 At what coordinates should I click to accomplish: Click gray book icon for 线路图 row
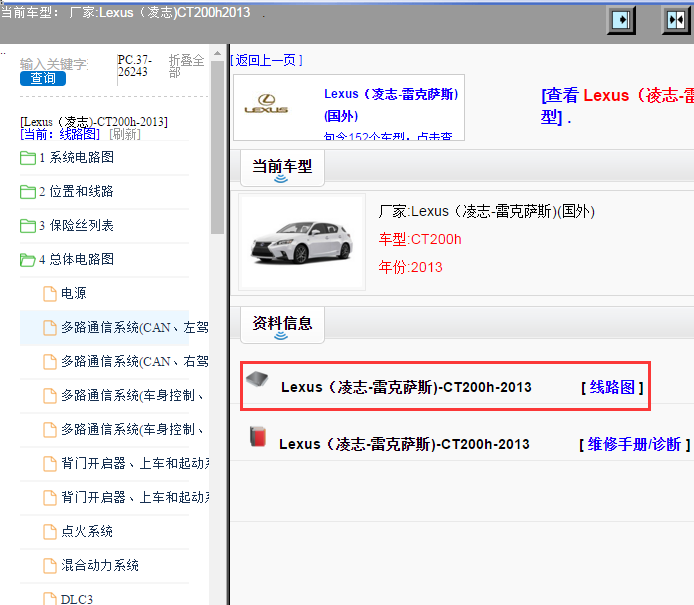click(257, 379)
